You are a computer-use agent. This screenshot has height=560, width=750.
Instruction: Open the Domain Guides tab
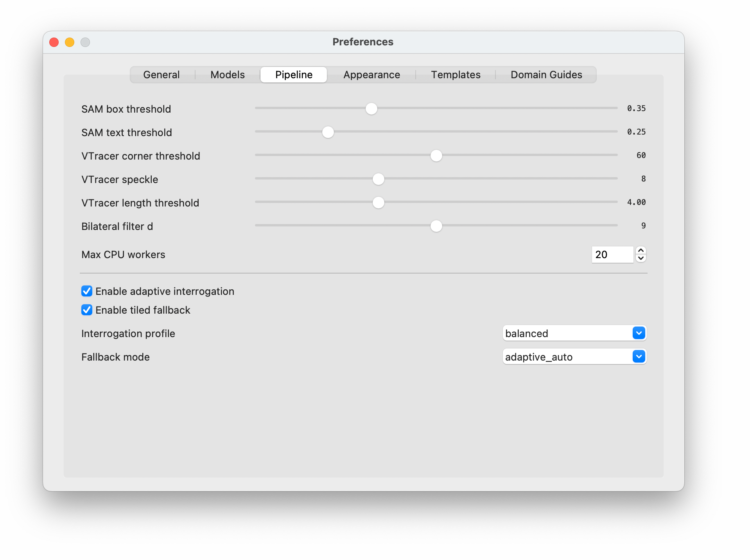pos(546,74)
